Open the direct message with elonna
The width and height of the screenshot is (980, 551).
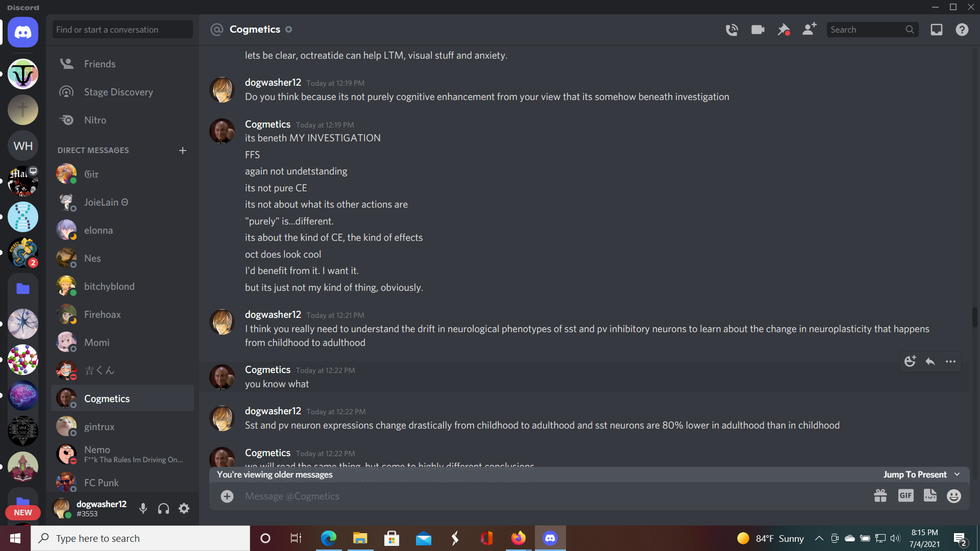click(x=99, y=230)
